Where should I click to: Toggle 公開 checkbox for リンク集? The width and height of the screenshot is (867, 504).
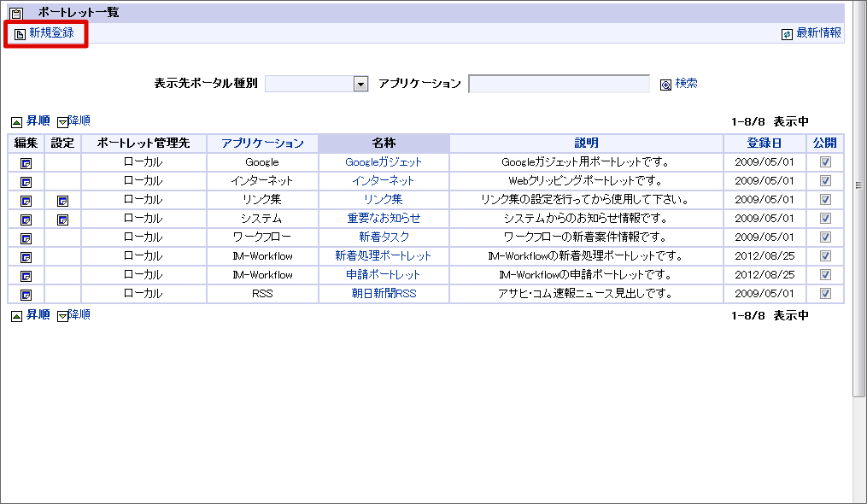[825, 200]
